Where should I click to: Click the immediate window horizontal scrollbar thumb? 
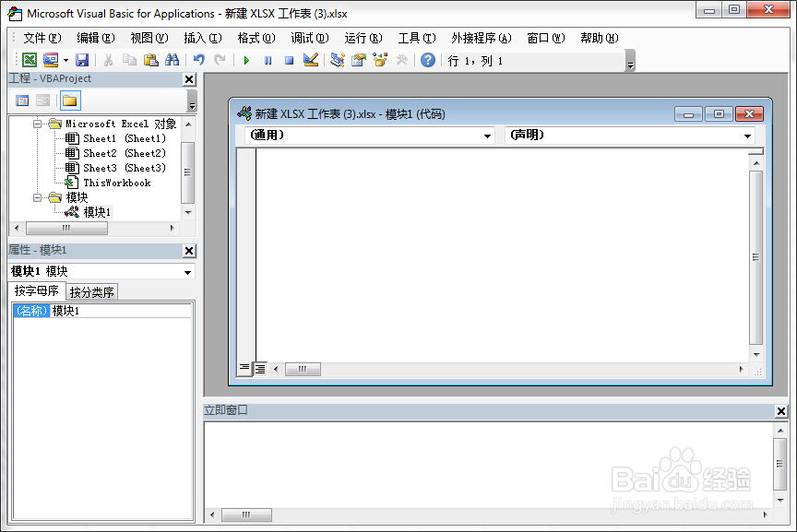[246, 514]
